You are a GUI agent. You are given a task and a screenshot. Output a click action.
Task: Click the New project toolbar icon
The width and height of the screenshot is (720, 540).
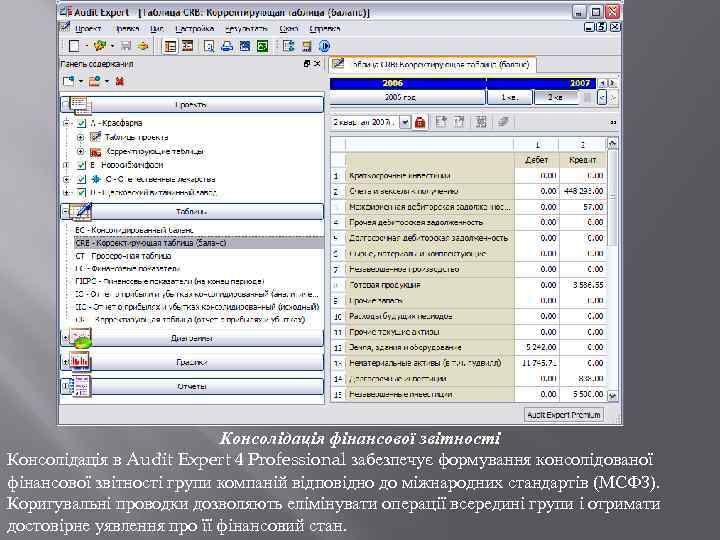coord(73,46)
